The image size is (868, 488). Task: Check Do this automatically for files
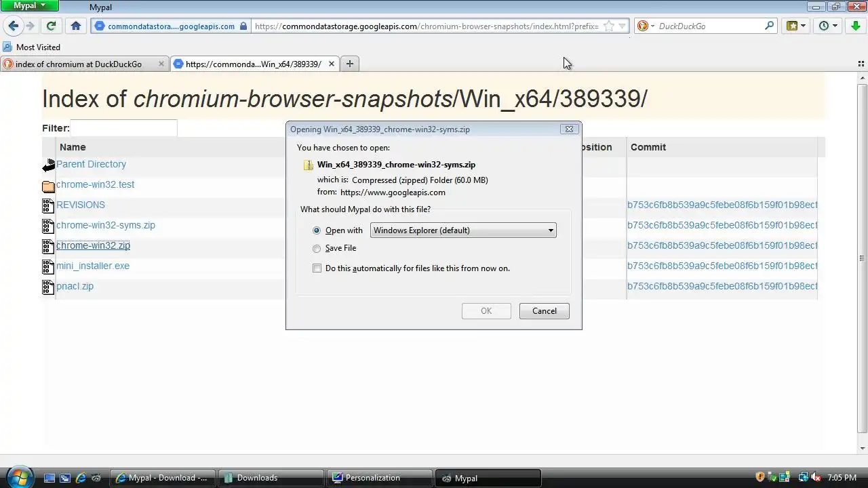pyautogui.click(x=317, y=268)
